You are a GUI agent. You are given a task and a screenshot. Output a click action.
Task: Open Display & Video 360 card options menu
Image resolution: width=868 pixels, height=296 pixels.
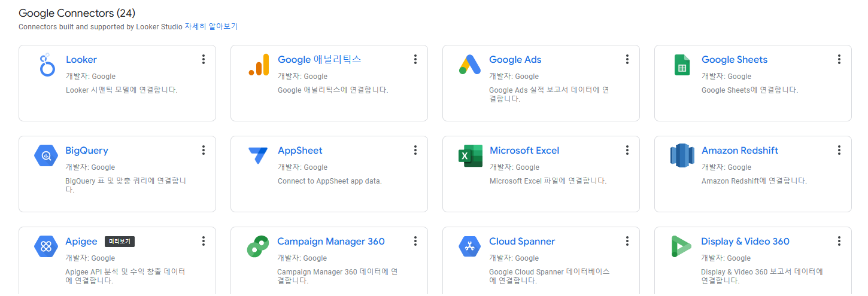point(839,241)
